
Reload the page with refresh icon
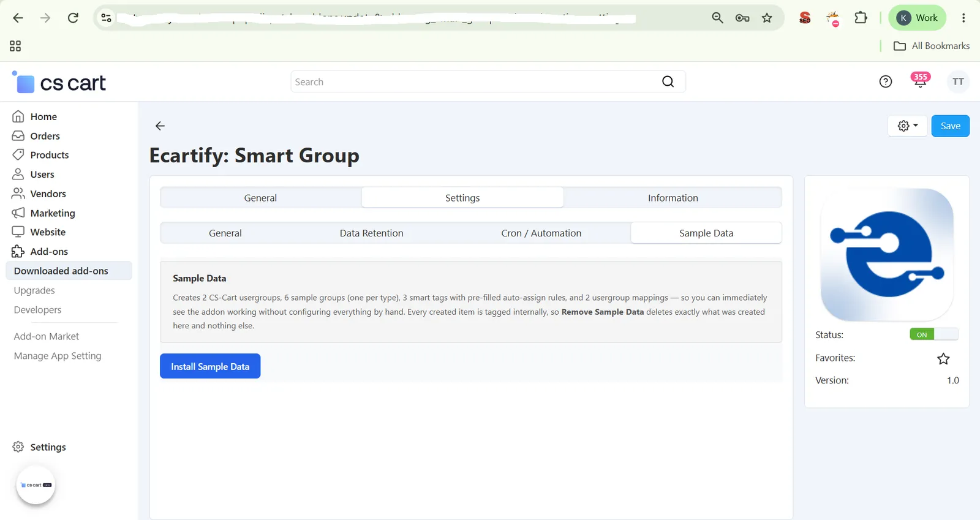[x=73, y=18]
